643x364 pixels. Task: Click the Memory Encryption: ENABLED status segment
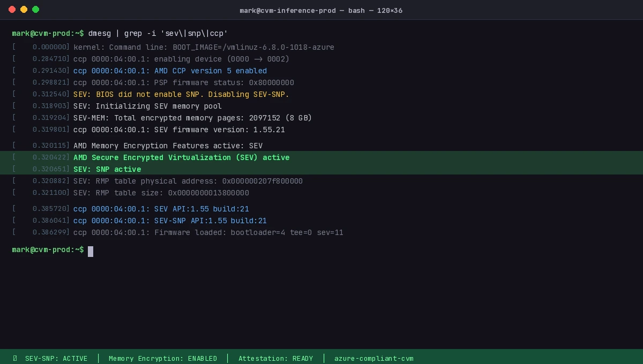tap(163, 359)
